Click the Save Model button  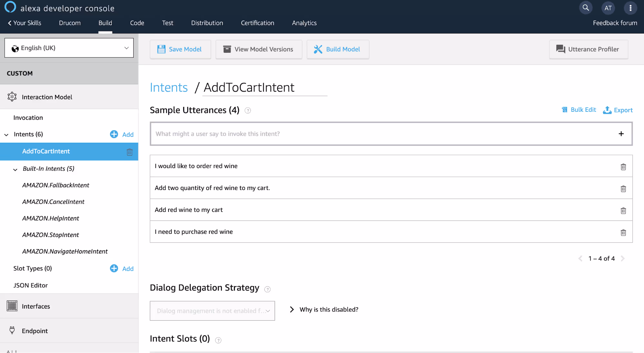click(x=180, y=49)
